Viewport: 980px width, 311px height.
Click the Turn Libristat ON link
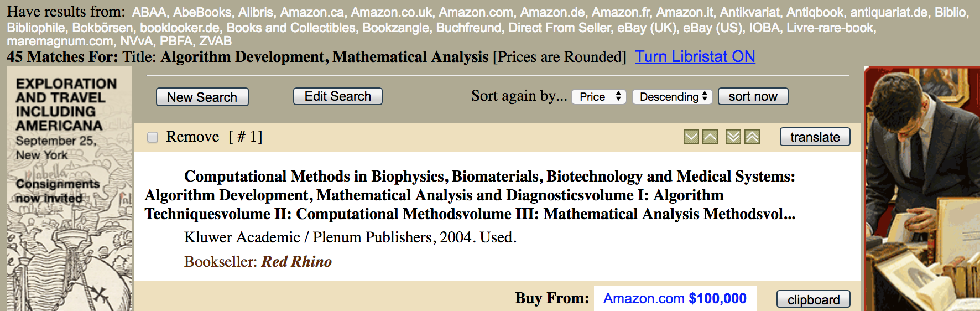pyautogui.click(x=695, y=56)
